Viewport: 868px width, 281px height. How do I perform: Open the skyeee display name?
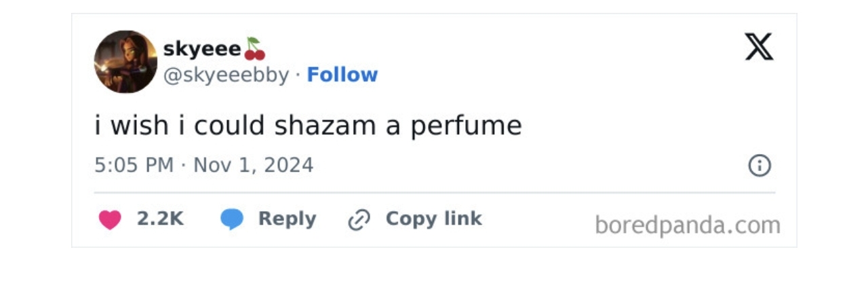(x=202, y=50)
